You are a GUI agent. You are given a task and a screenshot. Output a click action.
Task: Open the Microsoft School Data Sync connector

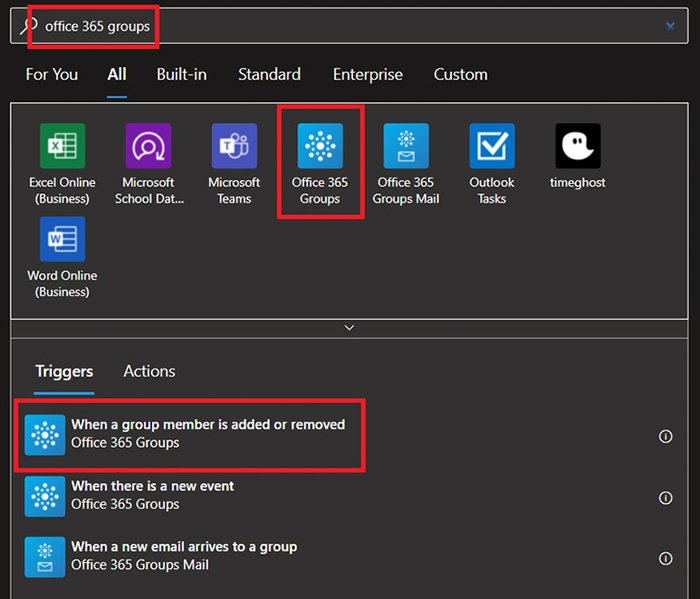pos(148,146)
